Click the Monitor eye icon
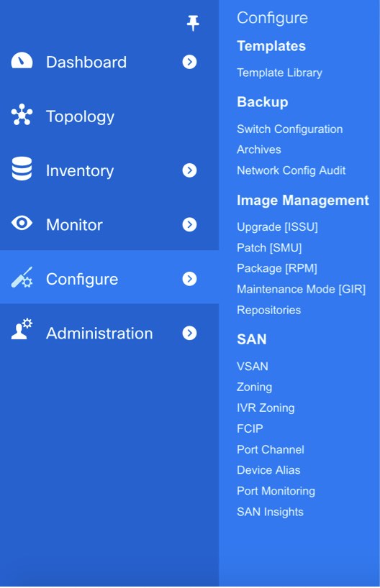This screenshot has height=588, width=380. point(22,223)
